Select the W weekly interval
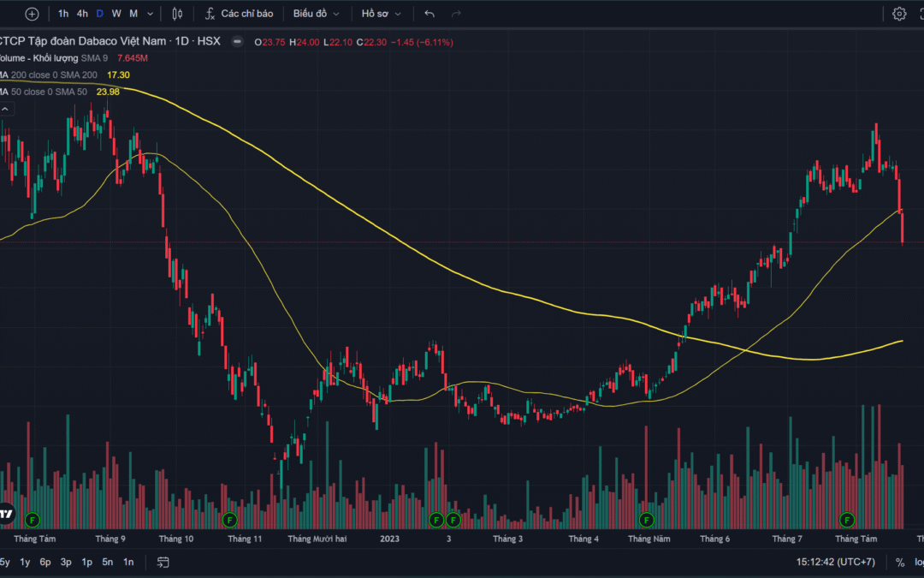The image size is (924, 578). (116, 14)
